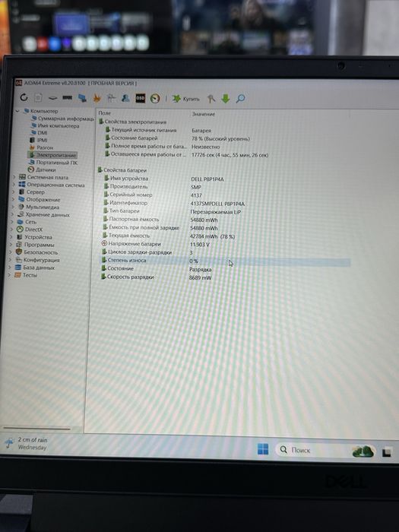
Task: Click the Напряжение батареи voltage icon
Action: click(105, 244)
